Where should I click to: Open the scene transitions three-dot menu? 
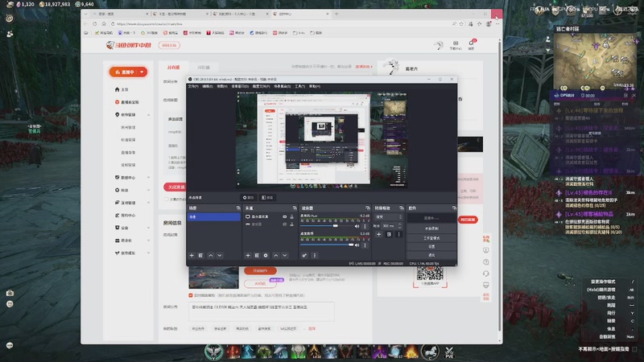tap(398, 234)
